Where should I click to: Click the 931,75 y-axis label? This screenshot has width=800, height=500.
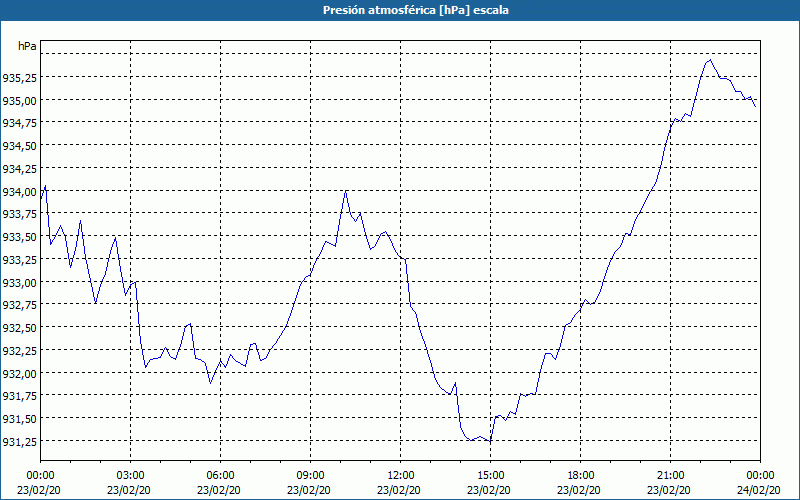pyautogui.click(x=19, y=396)
